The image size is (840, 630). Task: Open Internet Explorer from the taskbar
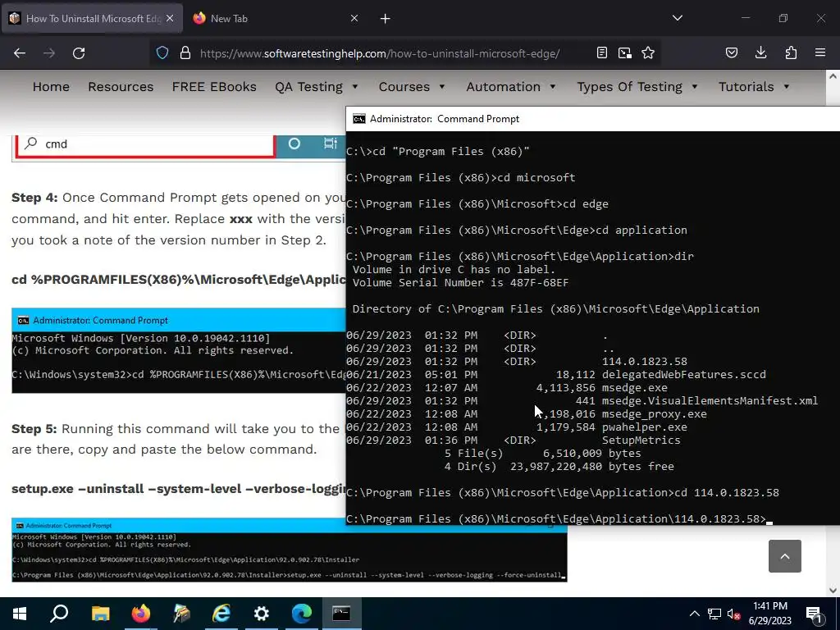(221, 614)
